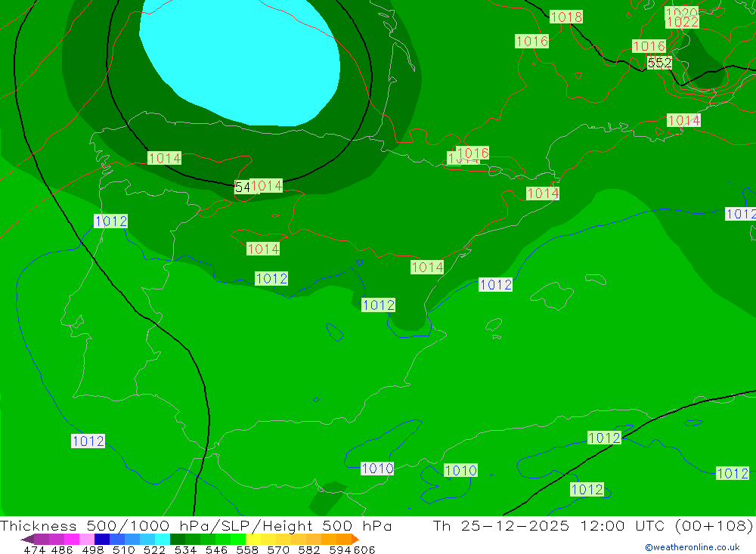Click the legend value "474"

(x=34, y=549)
